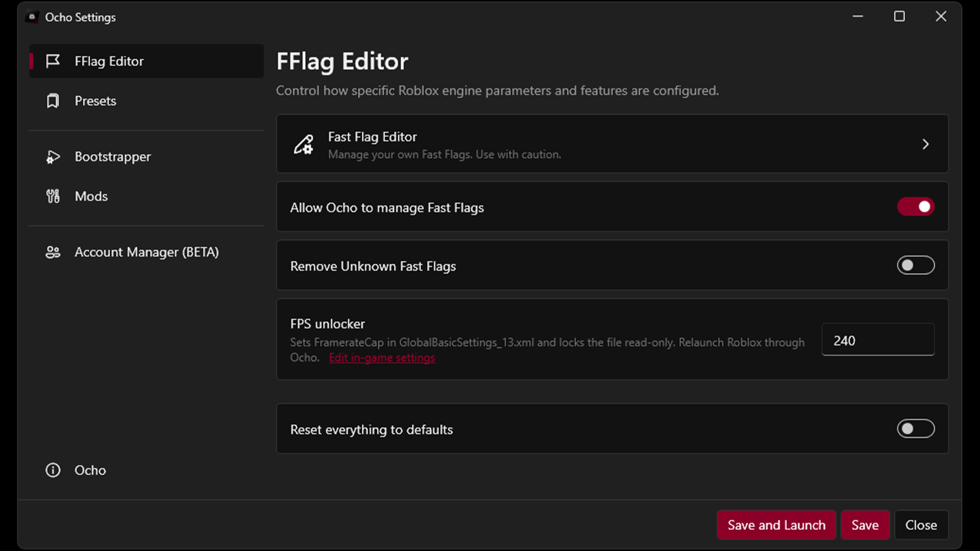Click the 'Control how specific Roblox engine' description
The height and width of the screenshot is (551, 980).
(497, 91)
